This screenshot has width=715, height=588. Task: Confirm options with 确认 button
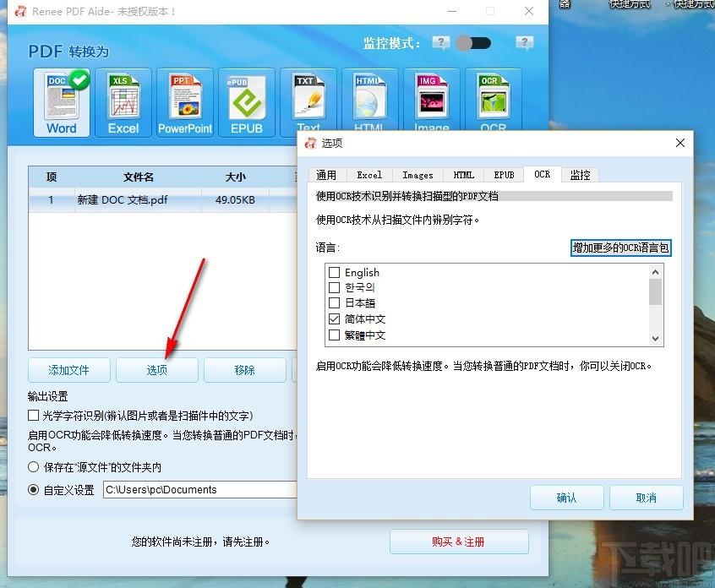pos(567,498)
